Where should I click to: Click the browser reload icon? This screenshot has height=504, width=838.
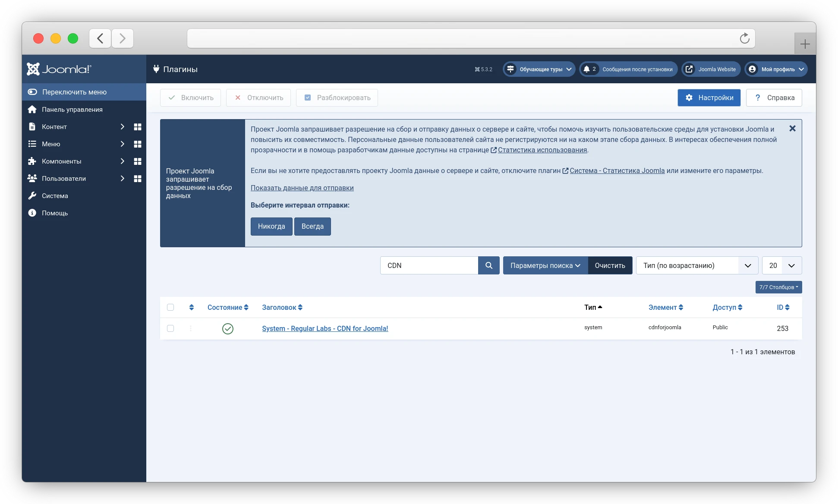point(744,38)
